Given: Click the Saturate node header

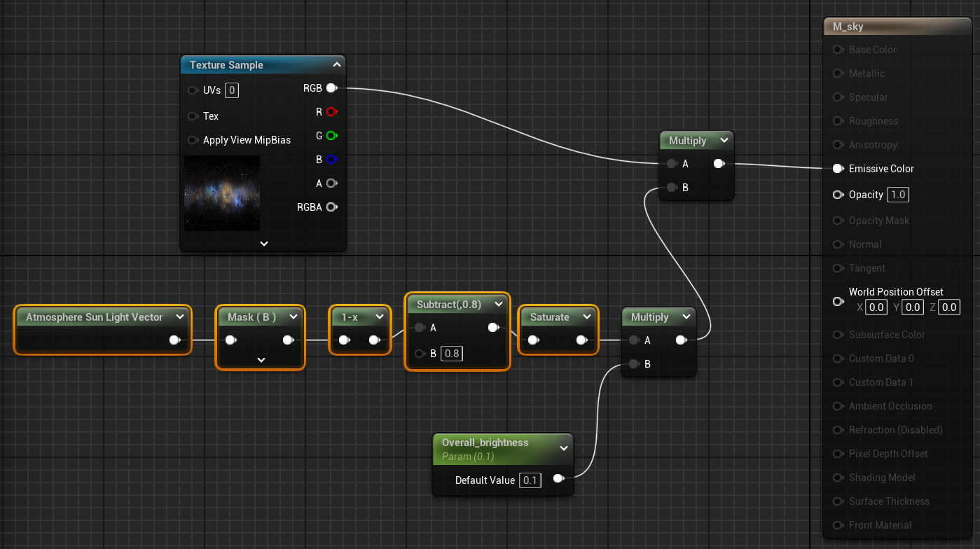Looking at the screenshot, I should click(x=549, y=317).
